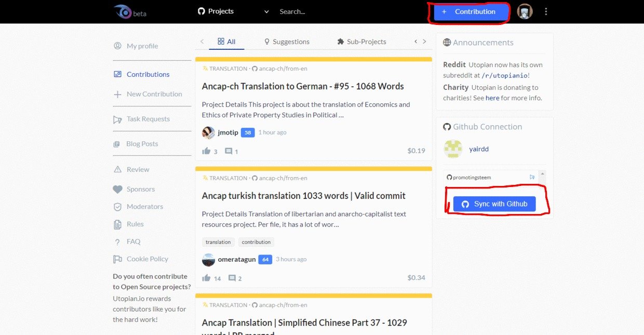The height and width of the screenshot is (335, 644).
Task: Click the icon beside promotingsteem
Action: click(532, 177)
